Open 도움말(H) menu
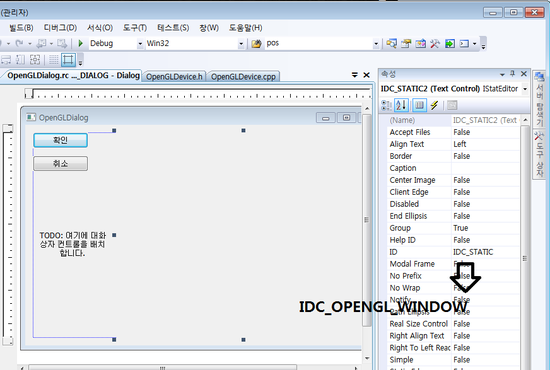This screenshot has width=550, height=370. tap(246, 28)
